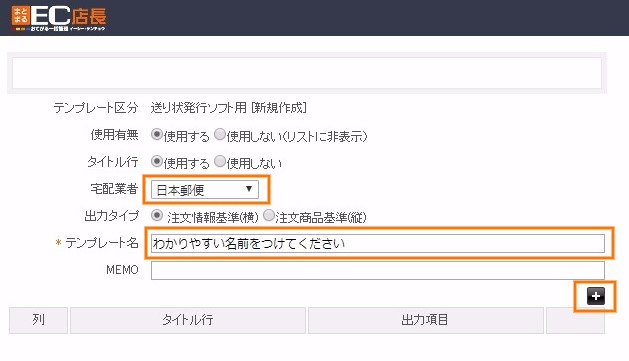Click the テンプレート名 input field
Screen dimensions: 629x361
(377, 243)
